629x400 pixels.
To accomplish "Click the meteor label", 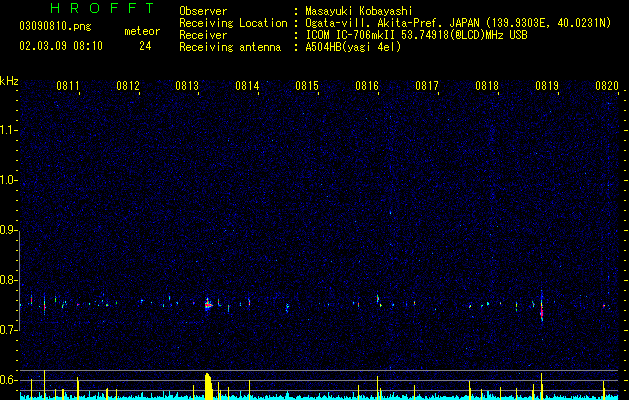I will (x=142, y=31).
